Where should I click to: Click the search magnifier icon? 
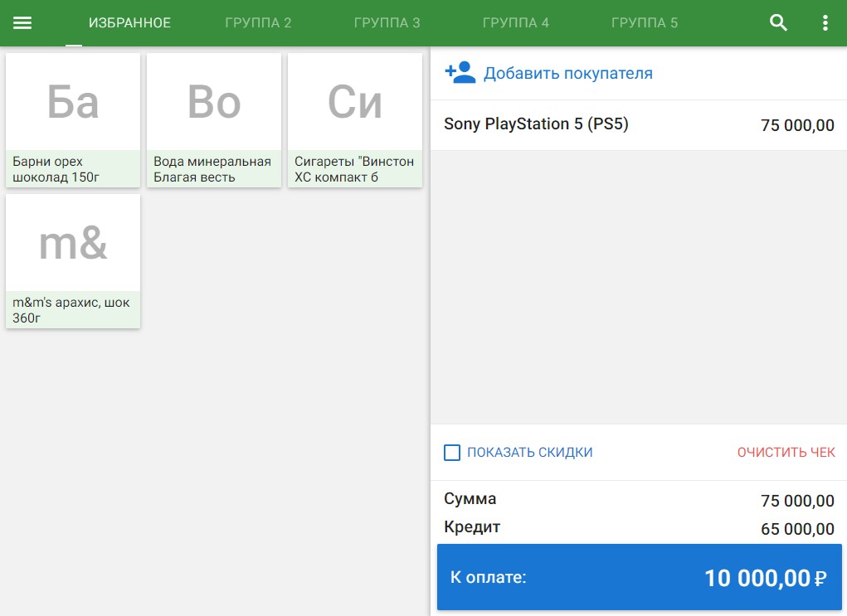pyautogui.click(x=778, y=23)
